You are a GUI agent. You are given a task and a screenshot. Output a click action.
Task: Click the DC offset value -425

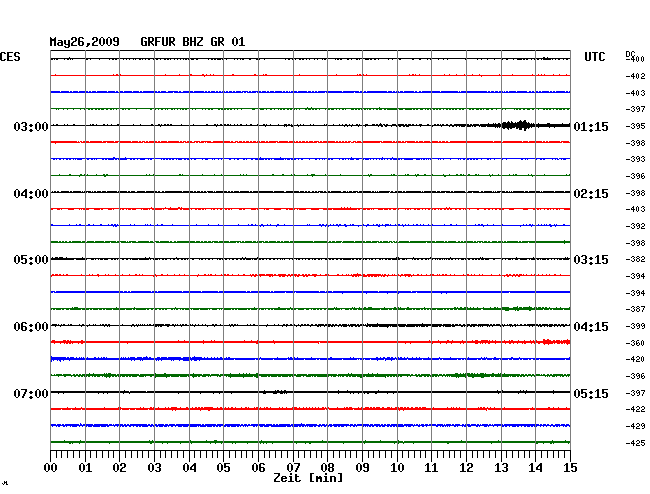[x=635, y=443]
